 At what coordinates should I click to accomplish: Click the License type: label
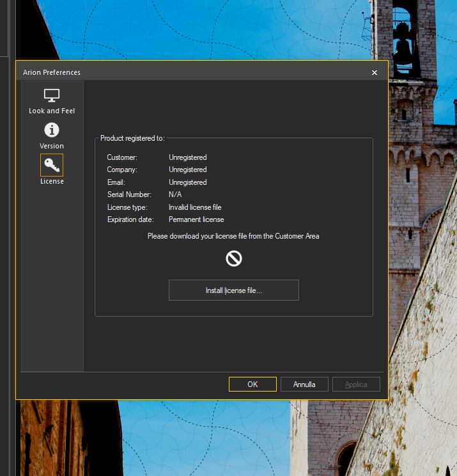pyautogui.click(x=127, y=207)
